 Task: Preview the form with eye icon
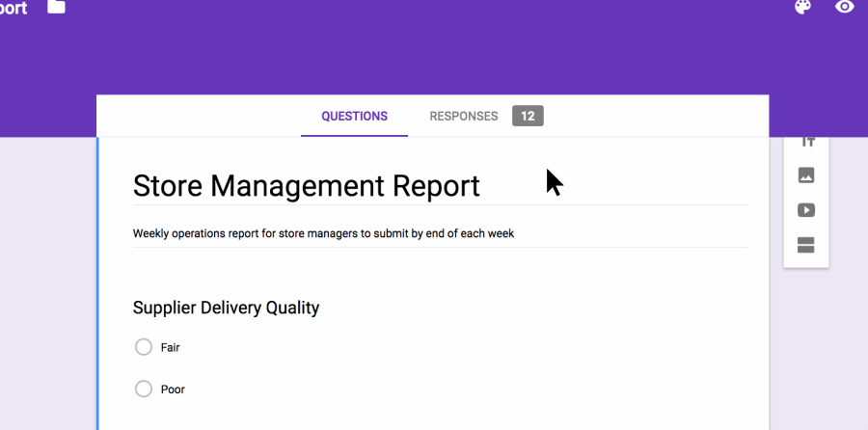coord(845,6)
